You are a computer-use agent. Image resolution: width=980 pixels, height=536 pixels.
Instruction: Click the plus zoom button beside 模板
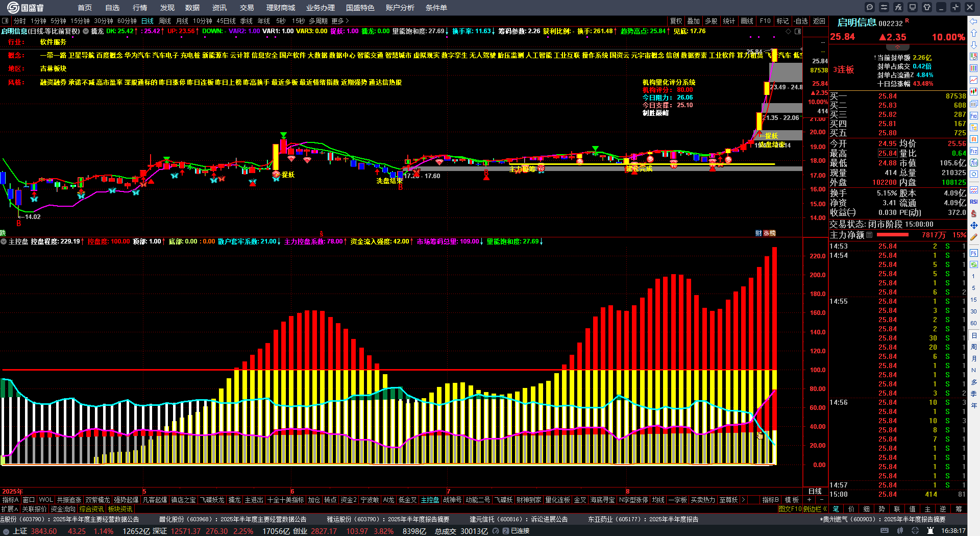coord(809,500)
